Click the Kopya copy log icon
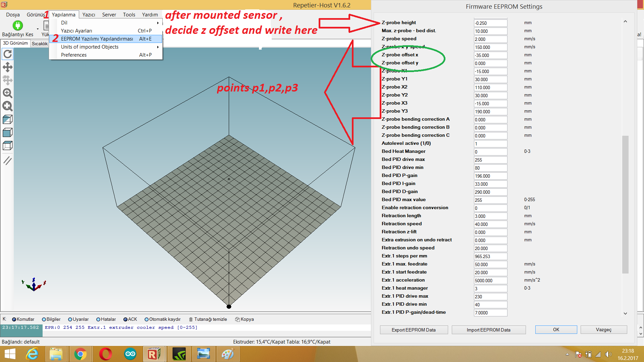Screen dimensions: 644x362 coord(237,319)
